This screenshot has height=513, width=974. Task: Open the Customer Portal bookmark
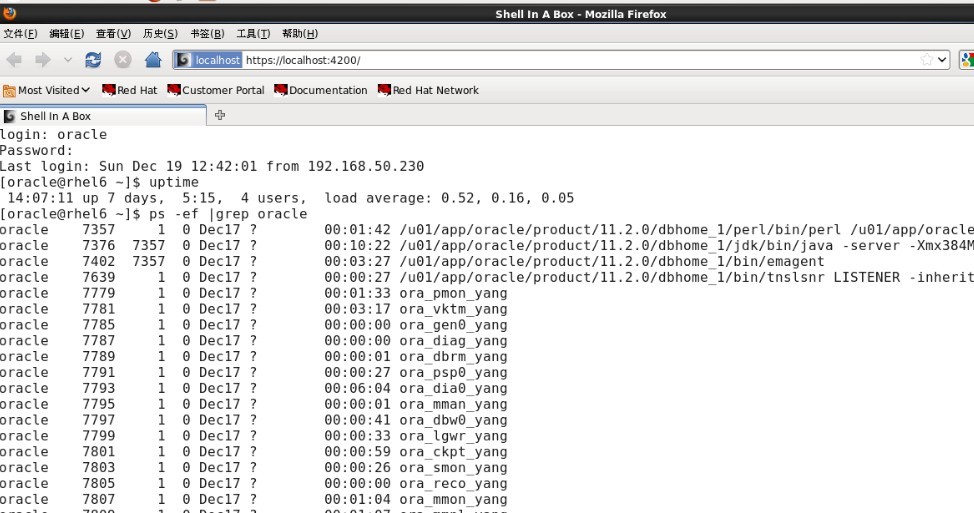tap(216, 90)
